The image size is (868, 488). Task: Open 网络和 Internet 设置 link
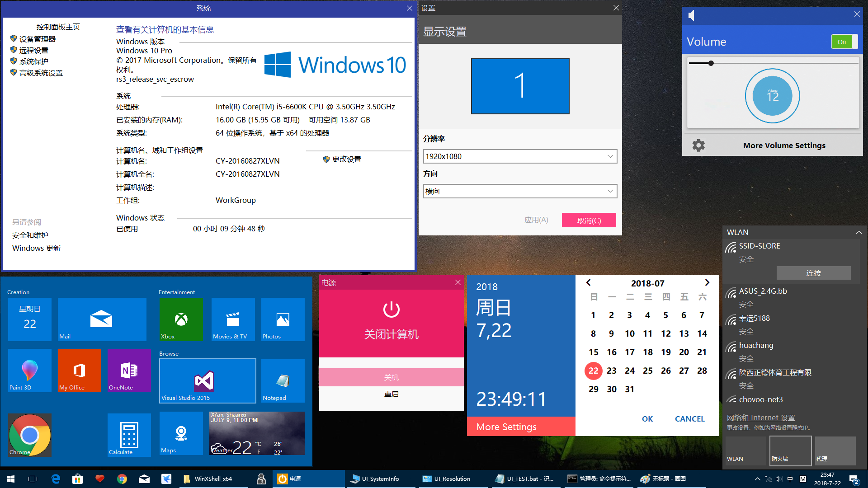[761, 418]
